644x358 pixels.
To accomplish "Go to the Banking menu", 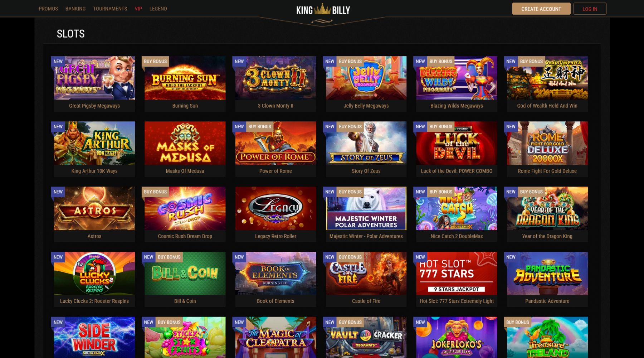I will click(75, 9).
